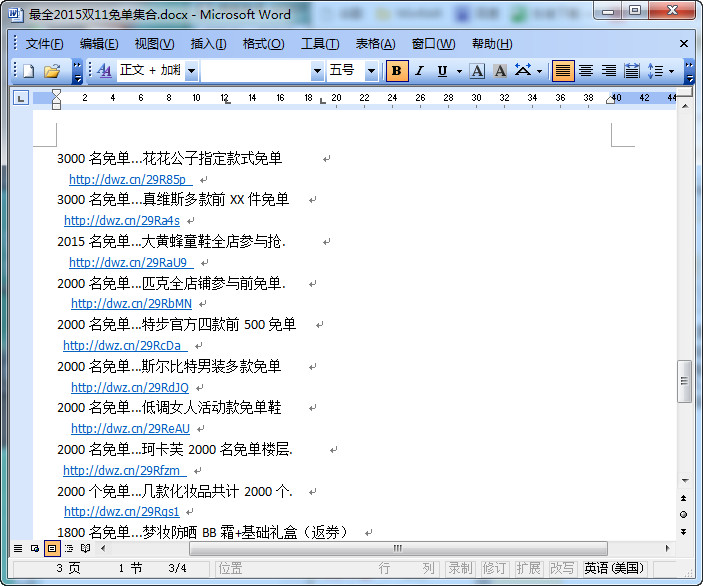Click the horizontal scrollbar left arrow
This screenshot has width=703, height=586.
click(103, 548)
